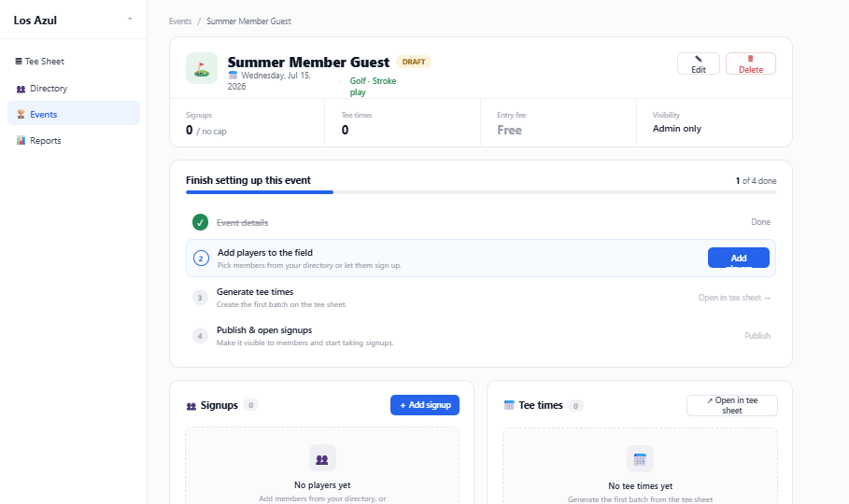Click the Add players button in step 2
The width and height of the screenshot is (849, 504).
click(x=739, y=258)
